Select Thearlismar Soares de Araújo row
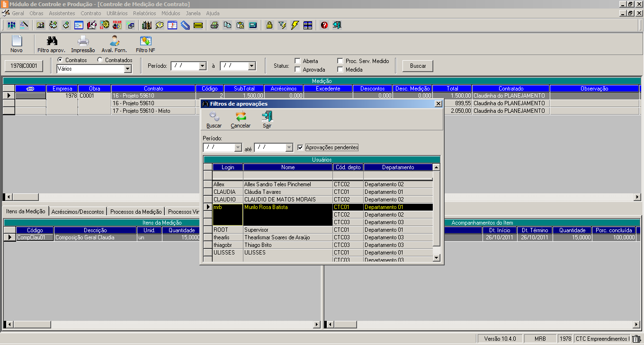 pos(318,237)
